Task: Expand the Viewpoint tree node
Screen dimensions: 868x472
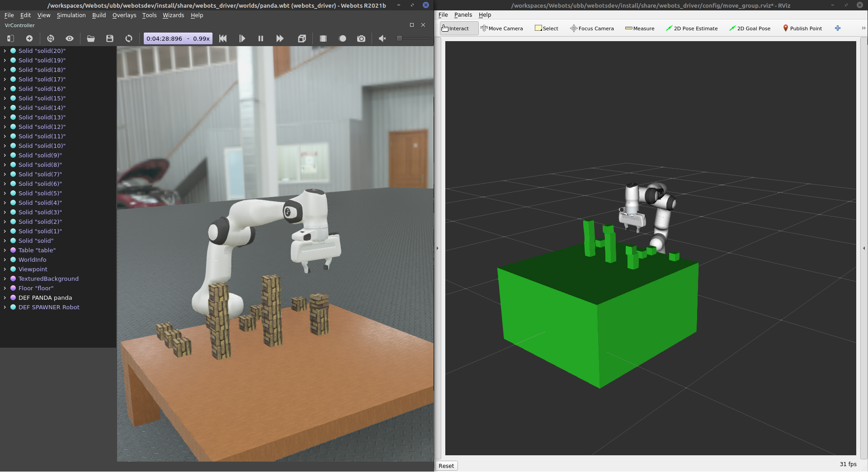Action: click(x=5, y=269)
